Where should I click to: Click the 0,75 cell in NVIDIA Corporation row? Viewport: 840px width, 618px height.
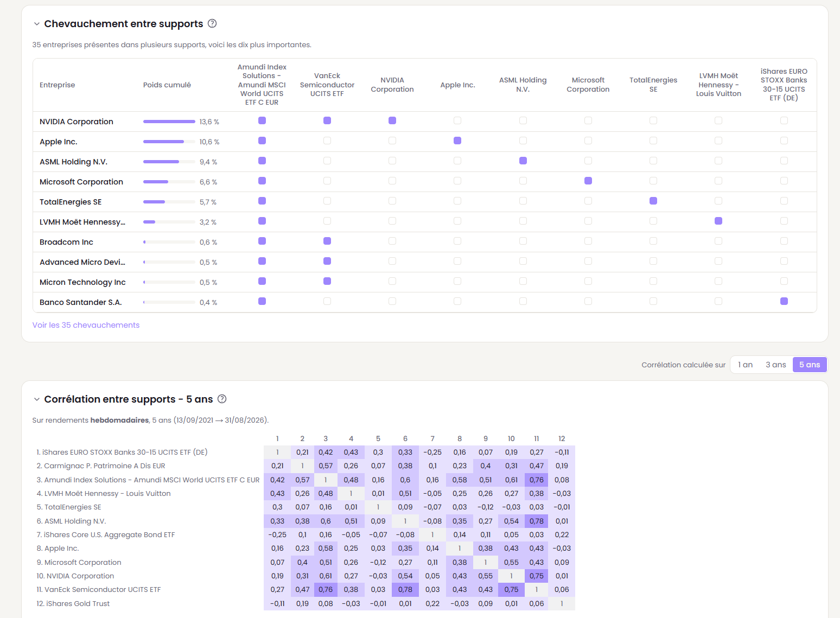point(537,576)
